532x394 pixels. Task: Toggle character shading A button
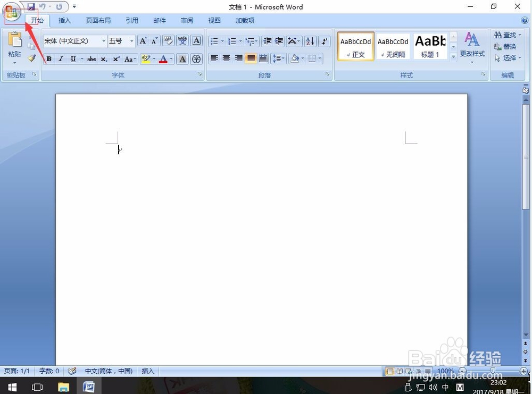[x=182, y=59]
